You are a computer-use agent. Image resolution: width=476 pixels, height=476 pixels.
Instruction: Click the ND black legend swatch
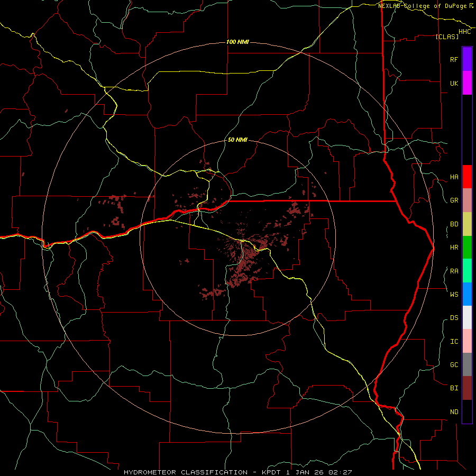pyautogui.click(x=467, y=411)
